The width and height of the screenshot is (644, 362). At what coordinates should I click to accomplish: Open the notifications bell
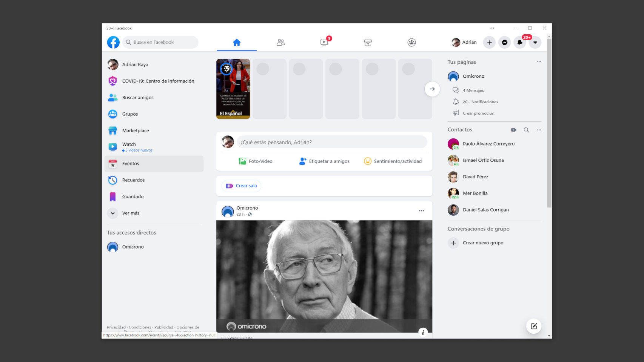click(520, 42)
